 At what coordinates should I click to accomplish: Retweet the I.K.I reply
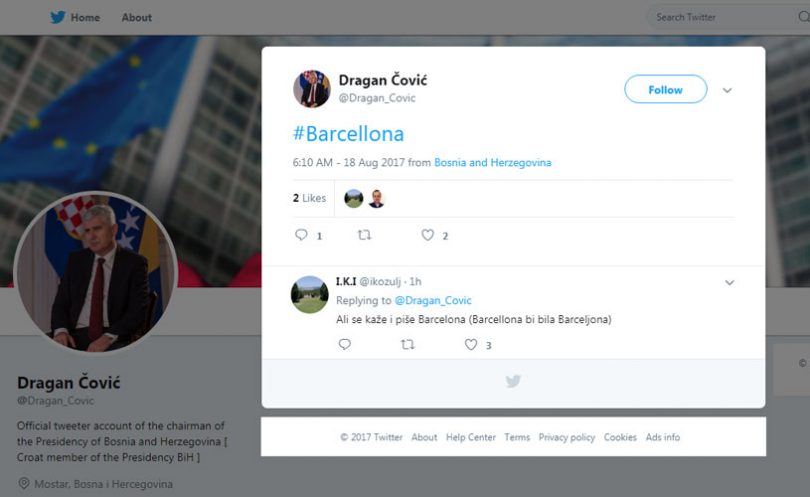(408, 344)
